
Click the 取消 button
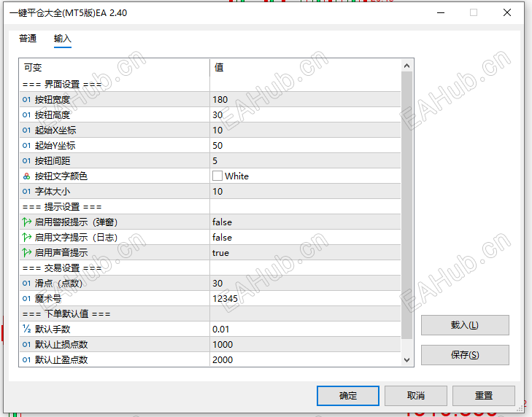click(416, 396)
